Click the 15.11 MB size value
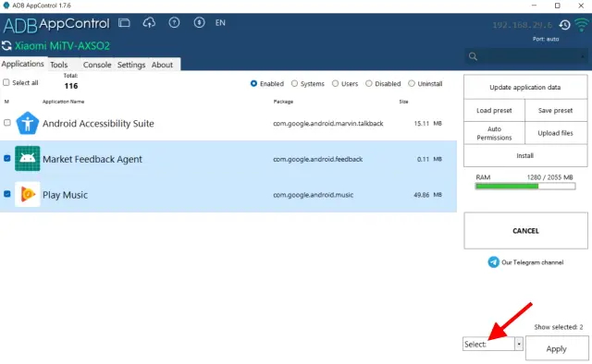This screenshot has width=592, height=364. (x=427, y=124)
